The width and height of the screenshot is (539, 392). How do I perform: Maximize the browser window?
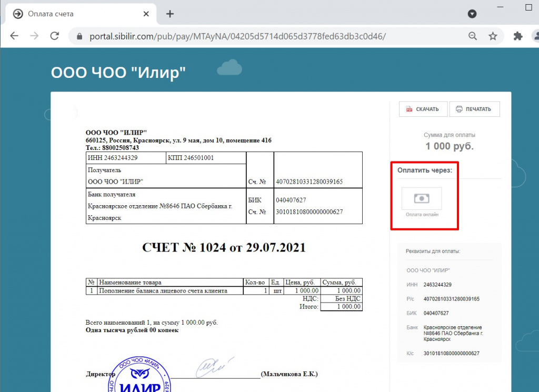(528, 7)
